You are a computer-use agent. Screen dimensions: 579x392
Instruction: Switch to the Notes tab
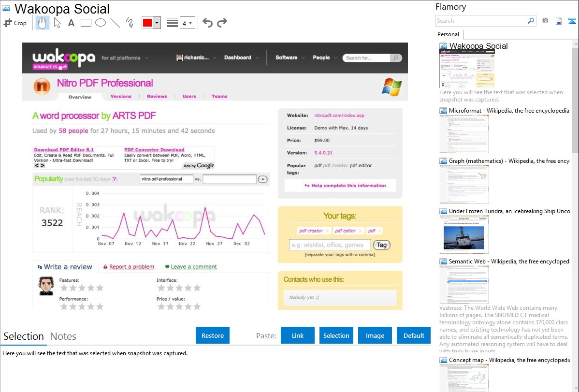(x=63, y=336)
